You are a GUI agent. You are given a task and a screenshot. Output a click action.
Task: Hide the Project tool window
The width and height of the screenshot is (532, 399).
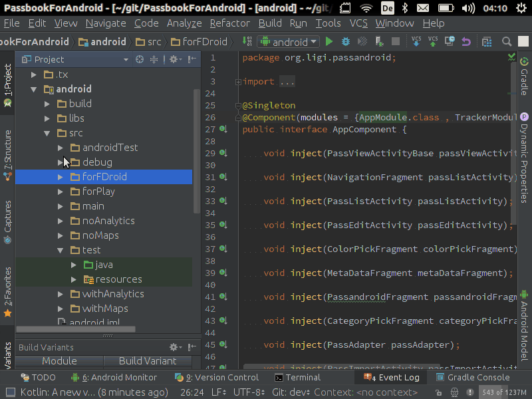(x=192, y=59)
